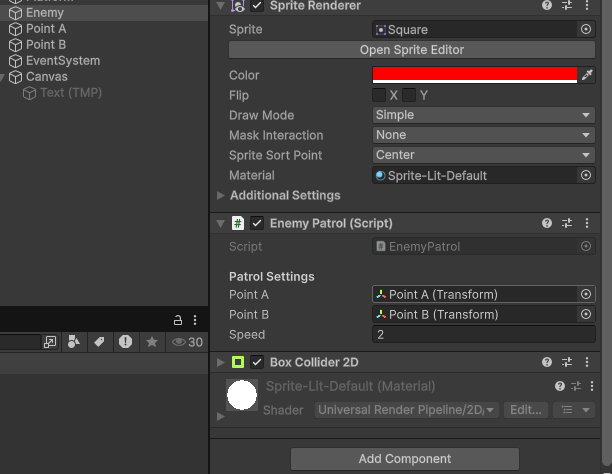Screen dimensions: 612x474
Task: Open presets for Sprite-Lit-Default material
Action: coord(576,386)
